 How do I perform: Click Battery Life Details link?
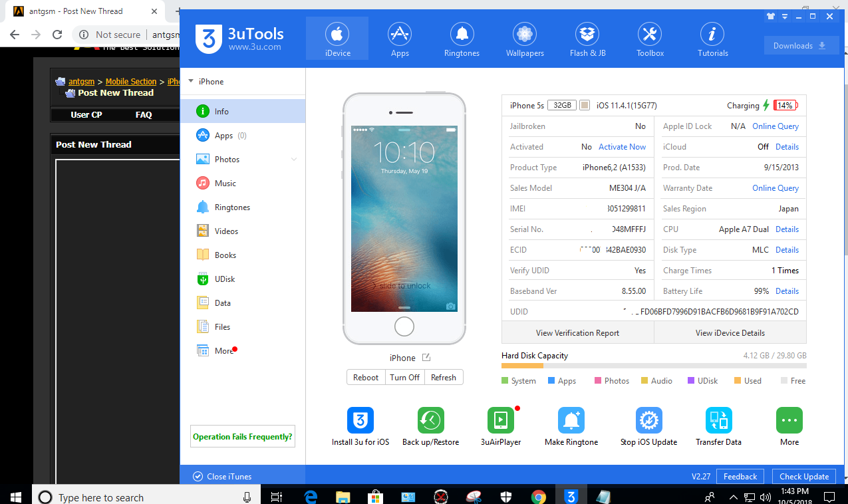787,291
